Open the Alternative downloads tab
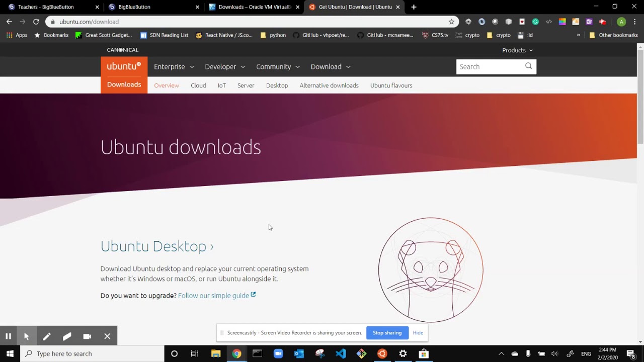 [329, 85]
